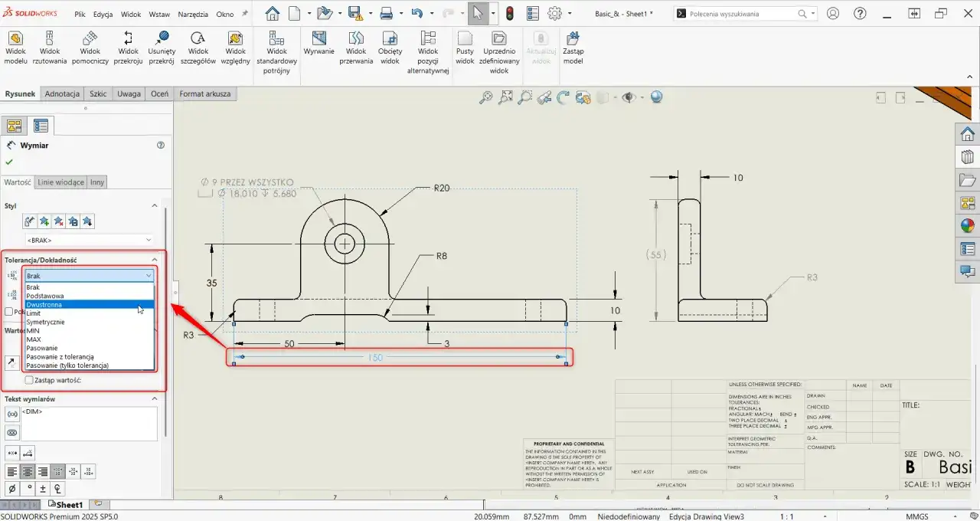Collapse the Tolerancja/Dokładność section
Screen dimensions: 980x521
point(154,260)
